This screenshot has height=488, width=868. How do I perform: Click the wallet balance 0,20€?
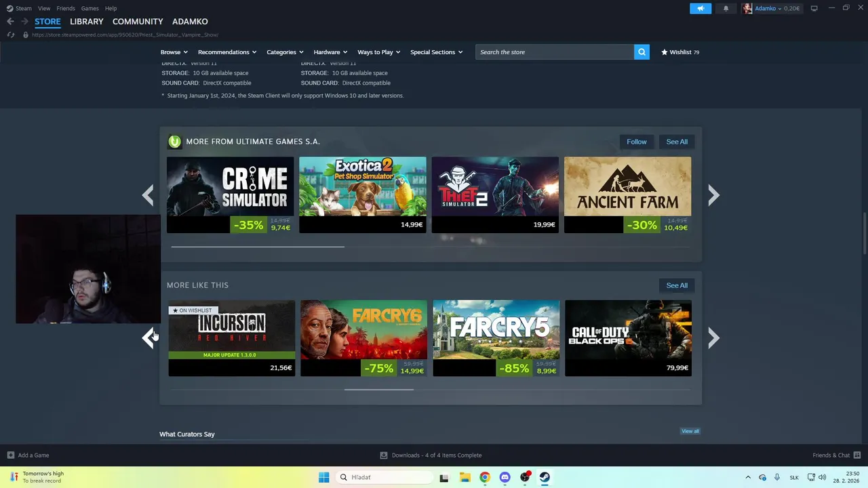[791, 8]
